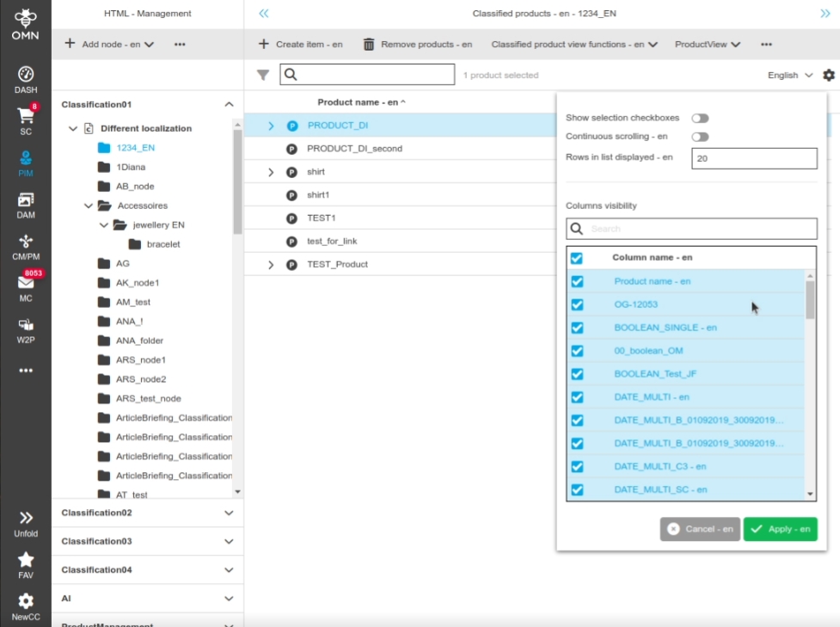Collapse panel with left double chevron
This screenshot has height=627, width=840.
264,14
